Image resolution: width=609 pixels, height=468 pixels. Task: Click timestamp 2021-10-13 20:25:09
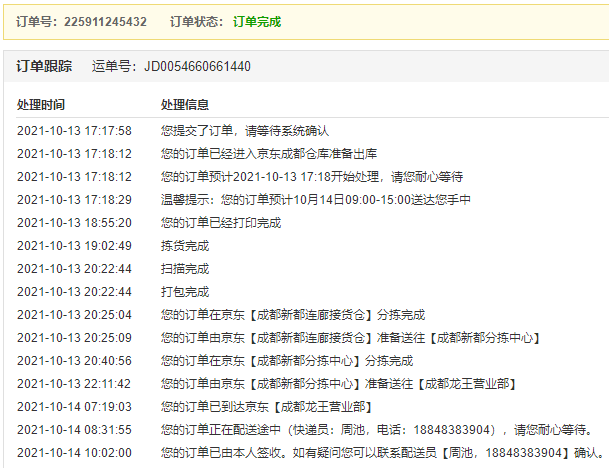pyautogui.click(x=74, y=338)
